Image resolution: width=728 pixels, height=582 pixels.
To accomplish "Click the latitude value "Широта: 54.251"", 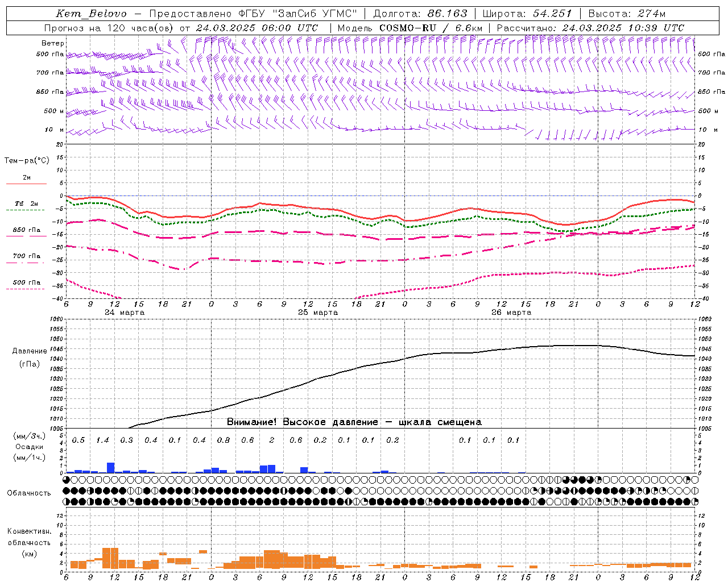I will [527, 14].
